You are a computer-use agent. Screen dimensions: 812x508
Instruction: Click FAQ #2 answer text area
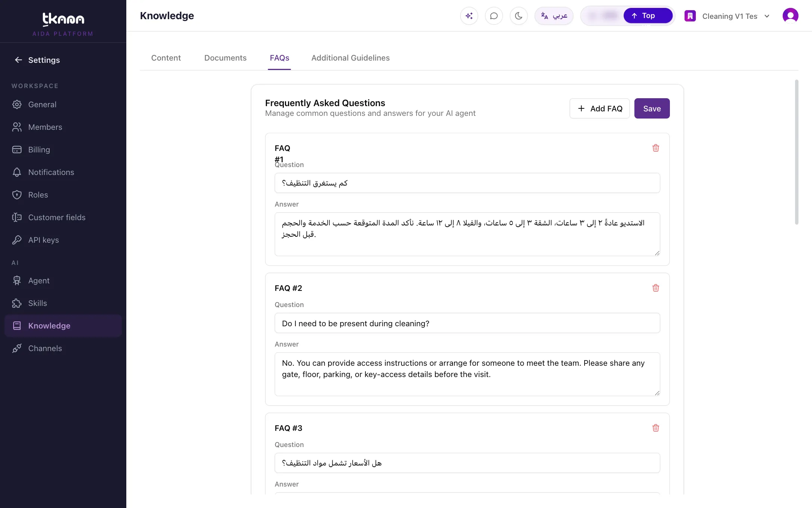point(467,374)
